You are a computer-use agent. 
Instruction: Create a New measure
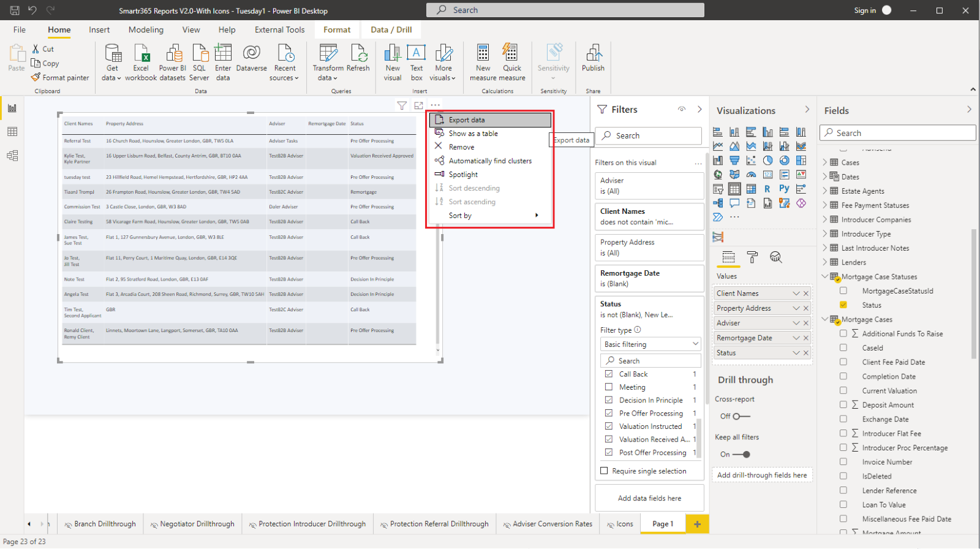coord(483,62)
